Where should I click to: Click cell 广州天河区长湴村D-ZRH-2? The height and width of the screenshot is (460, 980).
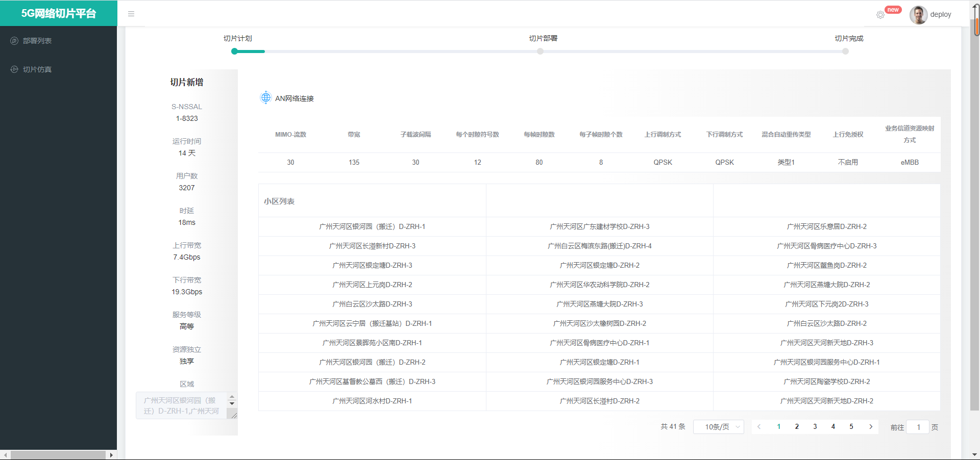coord(599,401)
